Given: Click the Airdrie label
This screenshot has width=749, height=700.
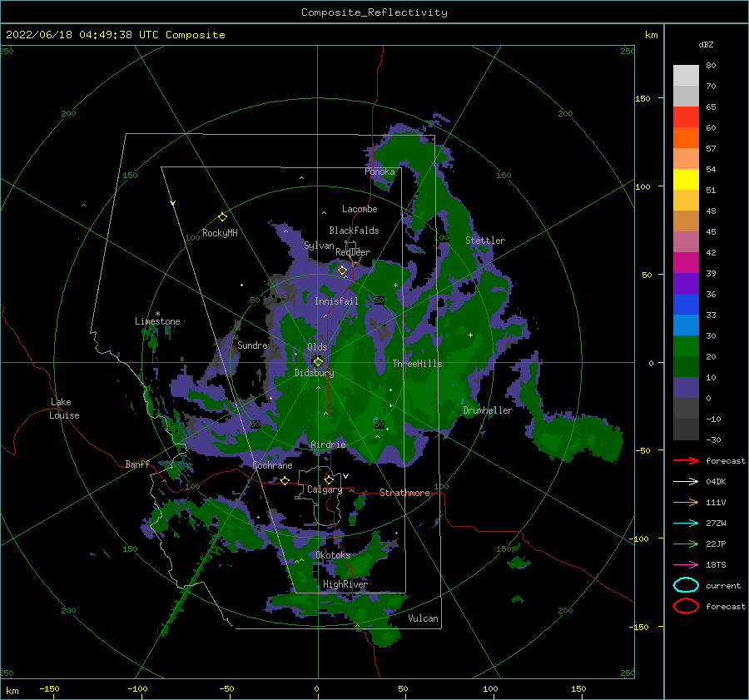Looking at the screenshot, I should coord(328,444).
